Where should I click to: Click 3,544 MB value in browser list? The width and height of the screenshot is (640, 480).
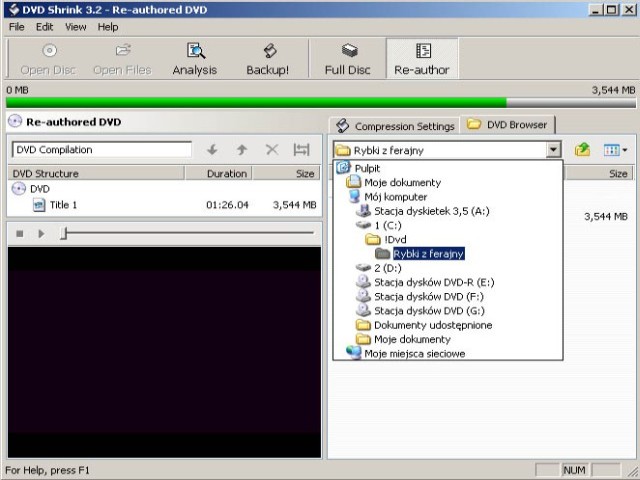pos(606,216)
